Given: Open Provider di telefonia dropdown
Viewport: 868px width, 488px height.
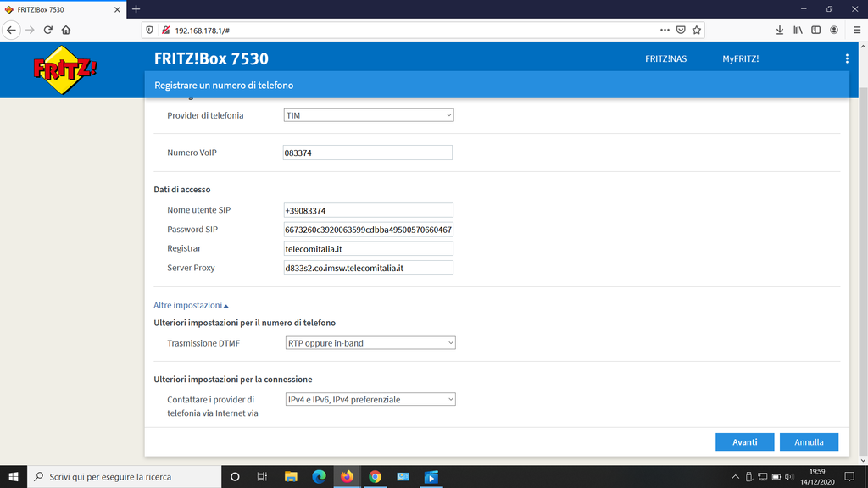Looking at the screenshot, I should pyautogui.click(x=369, y=115).
